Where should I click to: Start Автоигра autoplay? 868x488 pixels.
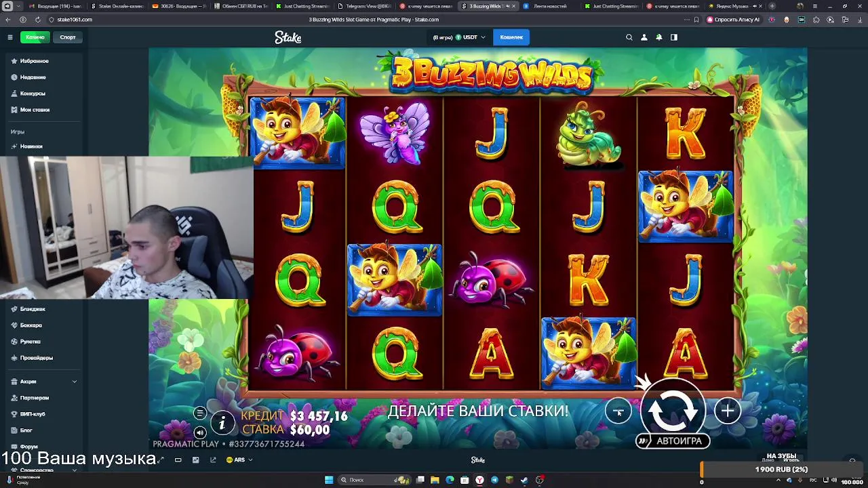pyautogui.click(x=673, y=441)
